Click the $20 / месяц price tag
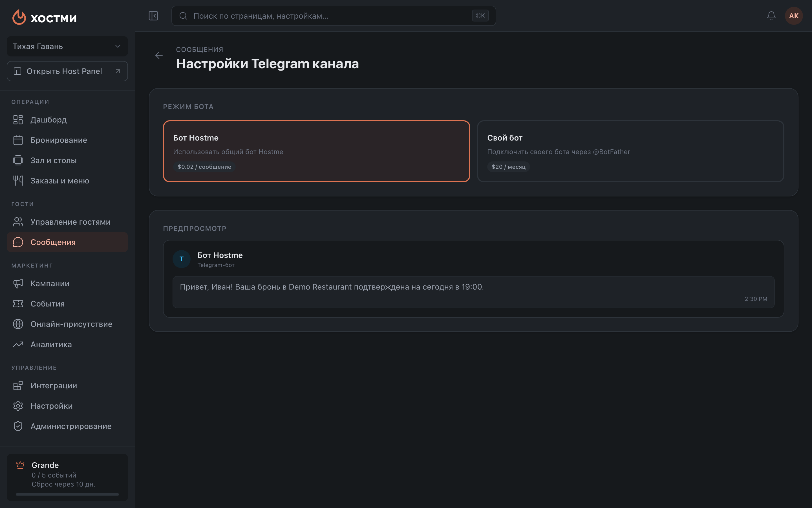812x508 pixels. (x=509, y=167)
